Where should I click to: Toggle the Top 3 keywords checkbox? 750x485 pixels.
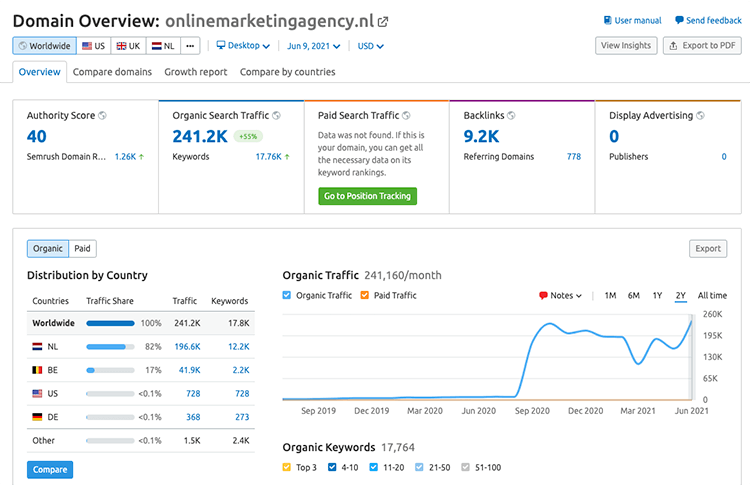[287, 467]
